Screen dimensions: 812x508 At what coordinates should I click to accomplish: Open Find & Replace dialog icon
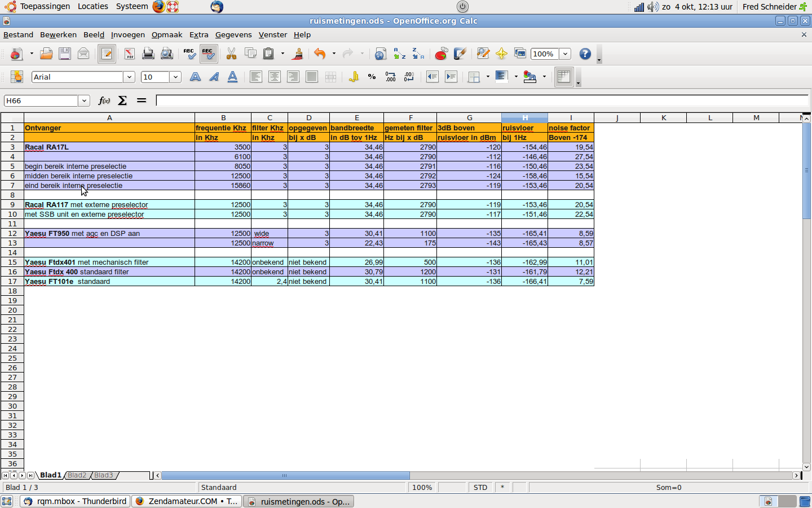pos(483,54)
